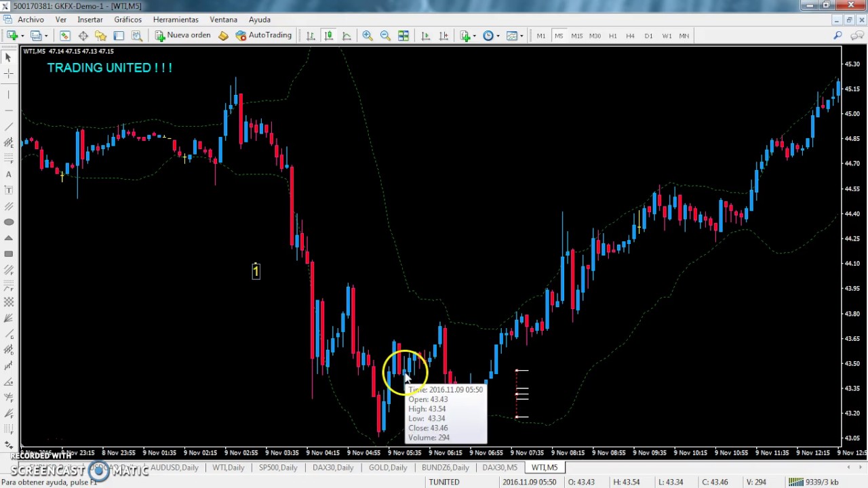Switch the chart to the H1 timeframe
This screenshot has width=868, height=488.
612,36
